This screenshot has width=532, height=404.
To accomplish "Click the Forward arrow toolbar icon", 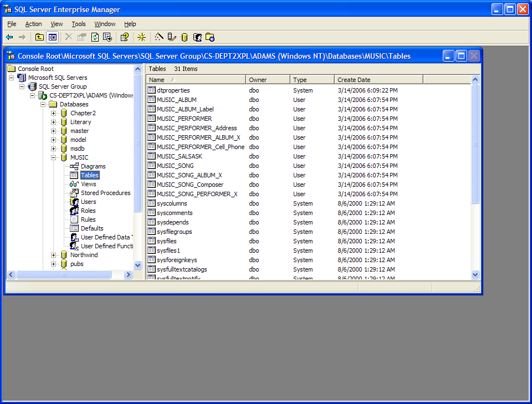I will (22, 37).
